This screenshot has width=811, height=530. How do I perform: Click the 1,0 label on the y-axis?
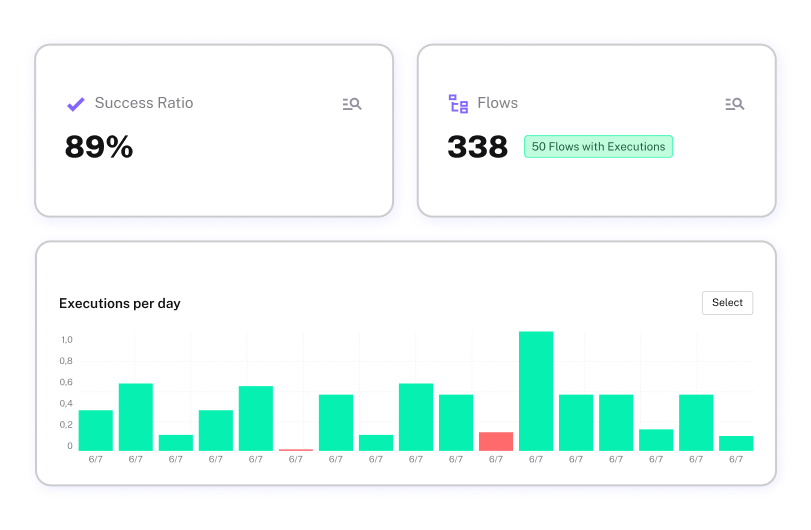67,340
